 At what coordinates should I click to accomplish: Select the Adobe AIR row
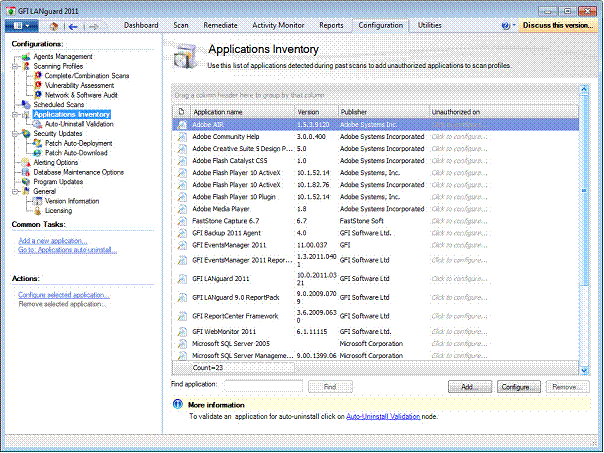[x=376, y=124]
